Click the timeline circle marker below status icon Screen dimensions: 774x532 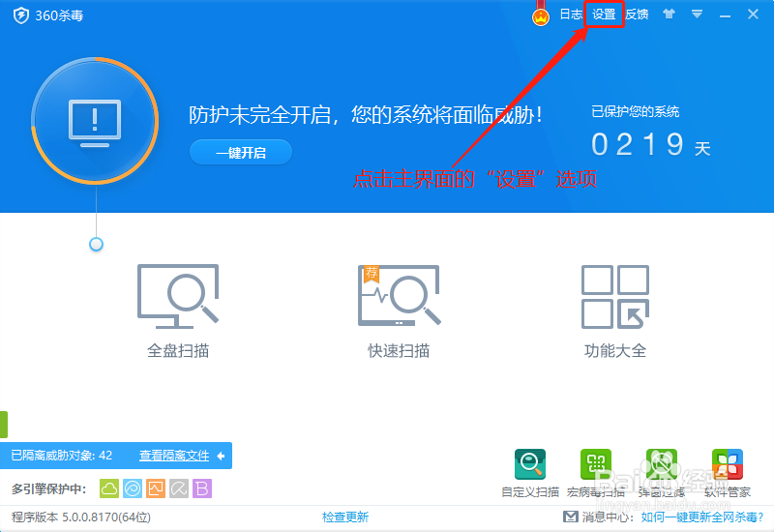[96, 245]
